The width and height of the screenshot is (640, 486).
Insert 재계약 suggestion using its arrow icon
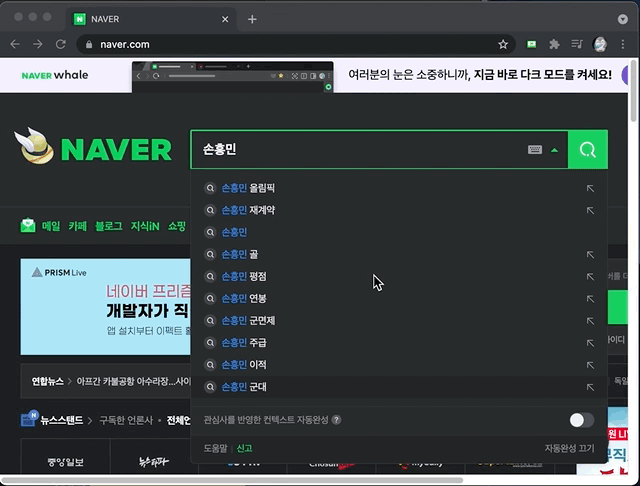[590, 210]
